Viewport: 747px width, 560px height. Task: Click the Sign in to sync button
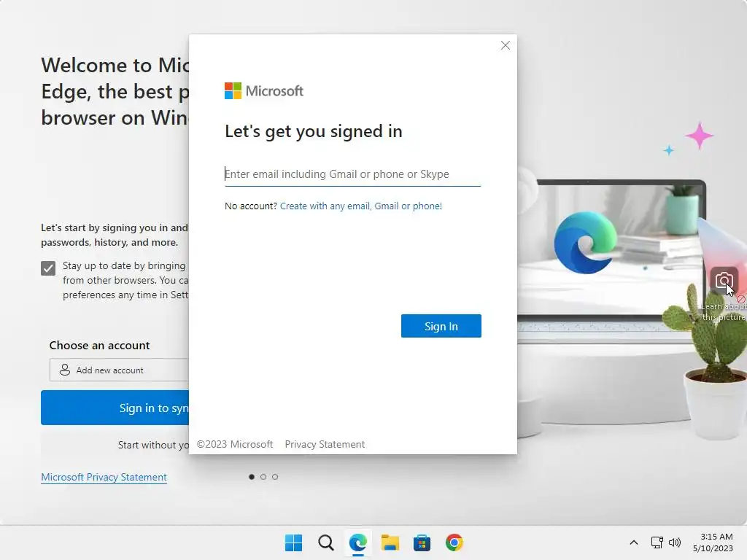(x=115, y=408)
